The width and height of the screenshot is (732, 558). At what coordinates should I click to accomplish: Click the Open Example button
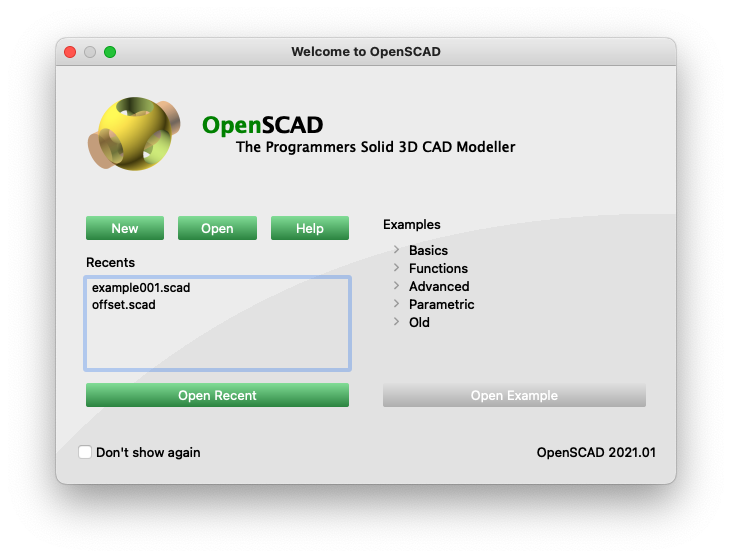(x=514, y=395)
